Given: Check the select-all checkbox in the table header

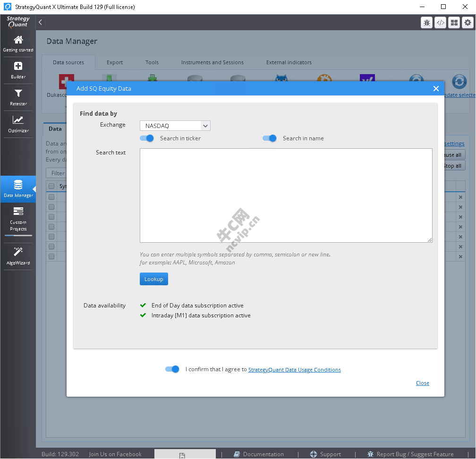Looking at the screenshot, I should (51, 186).
